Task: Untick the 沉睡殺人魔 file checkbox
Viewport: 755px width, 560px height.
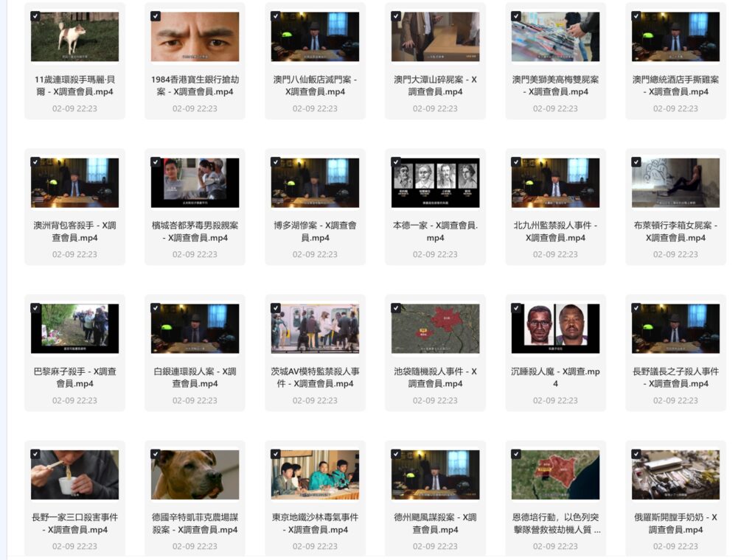Action: coord(516,308)
